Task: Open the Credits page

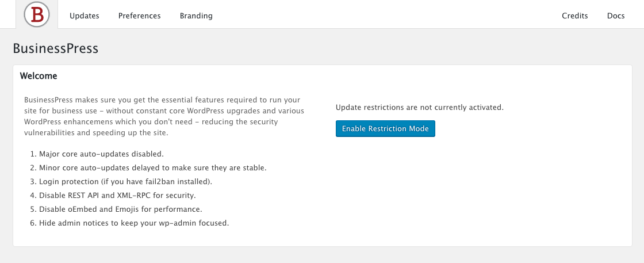Action: 574,16
